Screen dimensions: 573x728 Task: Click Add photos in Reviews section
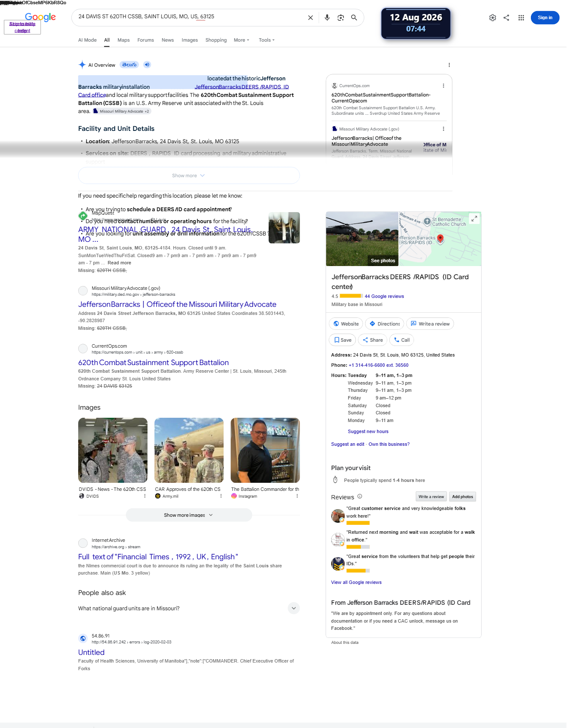tap(462, 496)
